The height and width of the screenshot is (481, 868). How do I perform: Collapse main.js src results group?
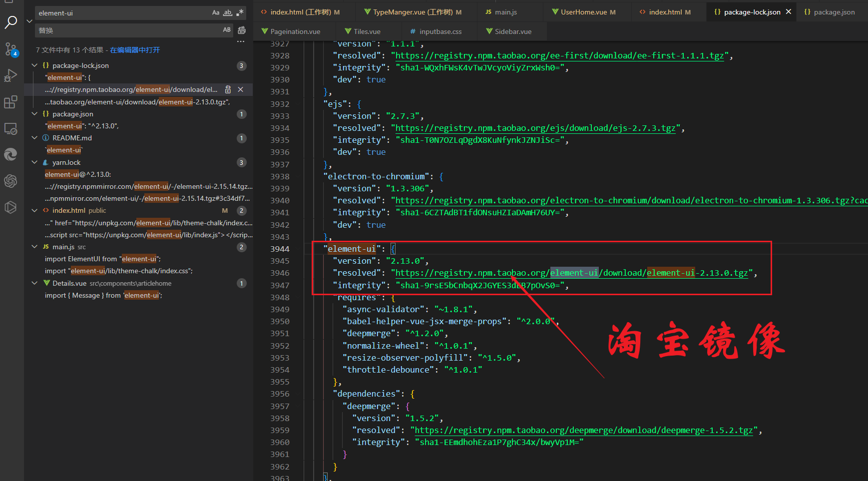tap(34, 247)
